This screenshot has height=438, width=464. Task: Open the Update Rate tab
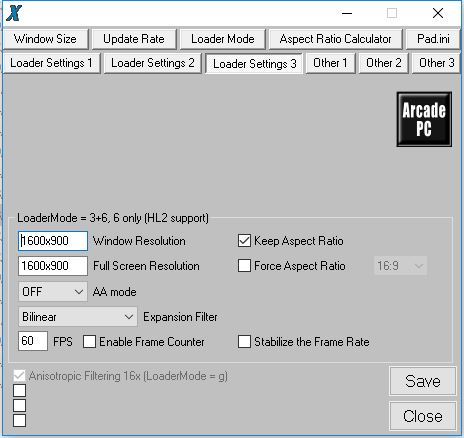tap(134, 39)
